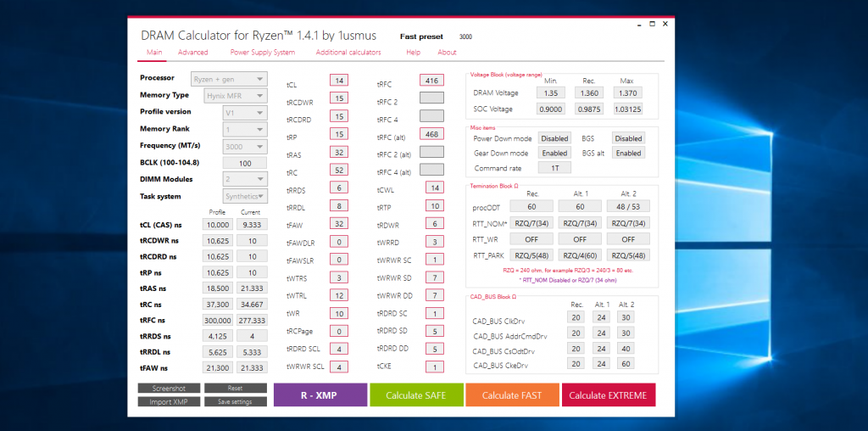Click the purple R - XMP button
Viewport: 868px width, 431px height.
[x=320, y=395]
